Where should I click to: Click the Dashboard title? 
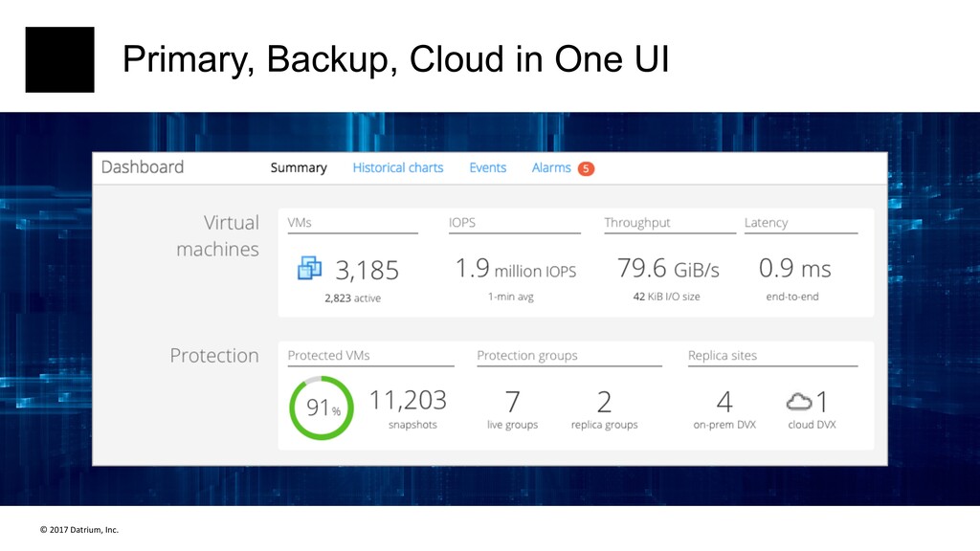tap(143, 167)
